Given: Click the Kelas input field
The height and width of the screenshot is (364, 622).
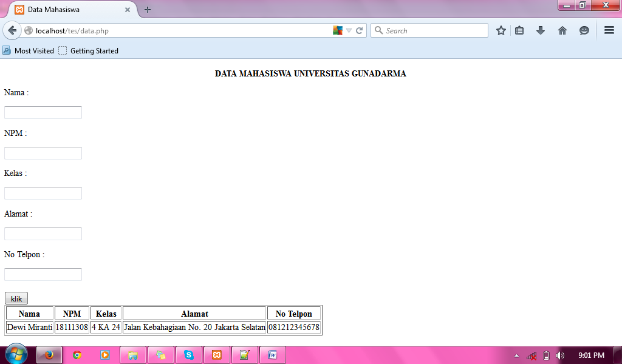Looking at the screenshot, I should pyautogui.click(x=43, y=193).
